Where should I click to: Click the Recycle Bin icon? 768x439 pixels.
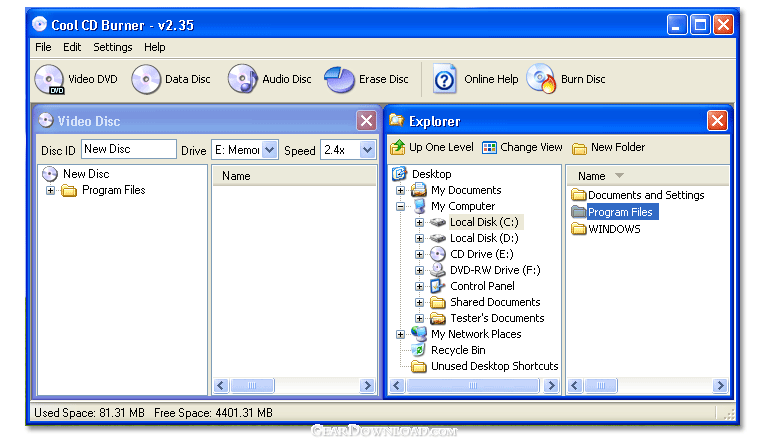pyautogui.click(x=418, y=350)
